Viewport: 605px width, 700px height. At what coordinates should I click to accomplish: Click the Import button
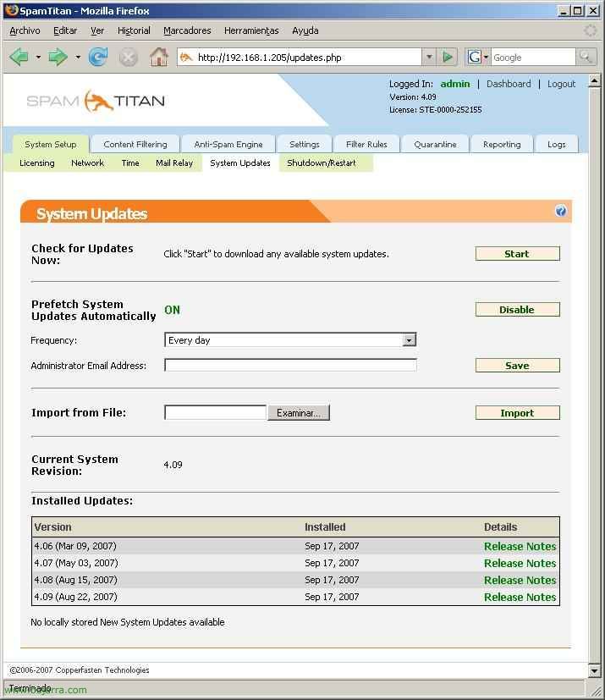[x=517, y=413]
